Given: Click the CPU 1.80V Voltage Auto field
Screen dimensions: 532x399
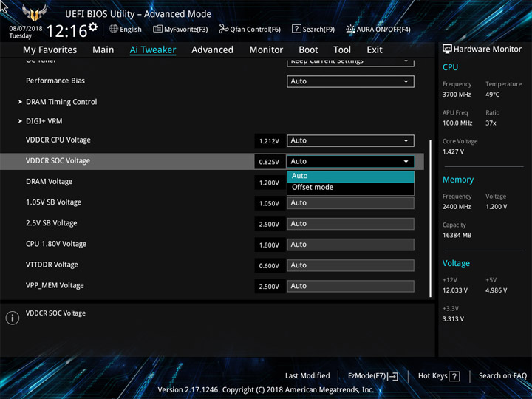Looking at the screenshot, I should 350,245.
